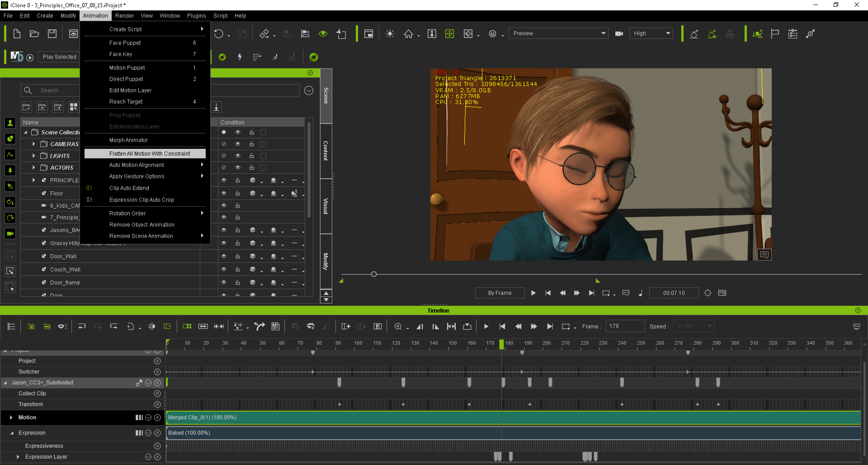868x465 pixels.
Task: Toggle lock icon in LIGHTS row
Action: point(252,156)
